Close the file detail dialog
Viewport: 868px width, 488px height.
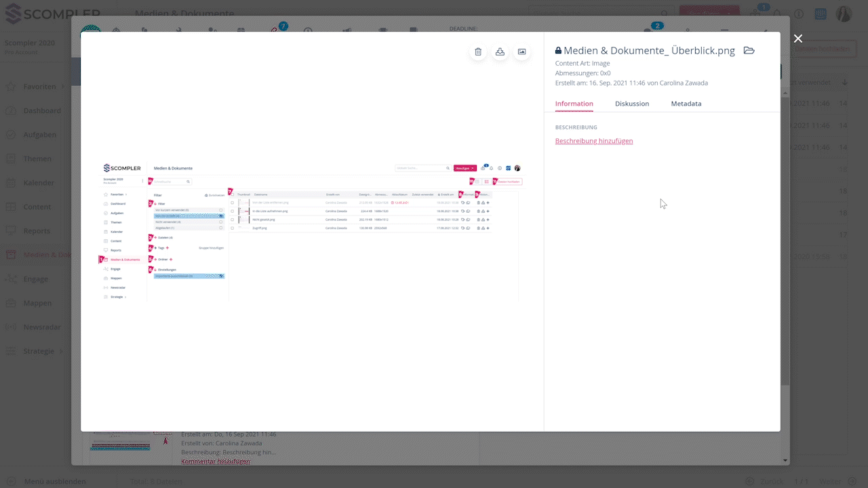coord(798,39)
